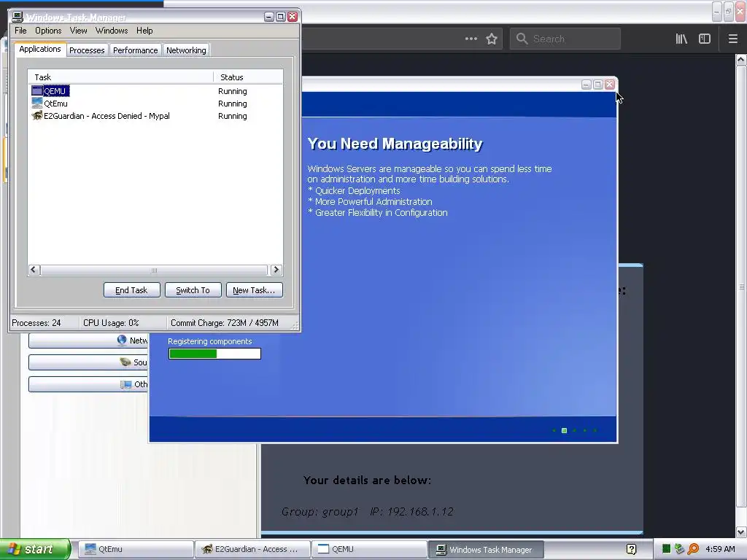Click QEMU task icon in list
This screenshot has width=747, height=560.
pos(37,90)
